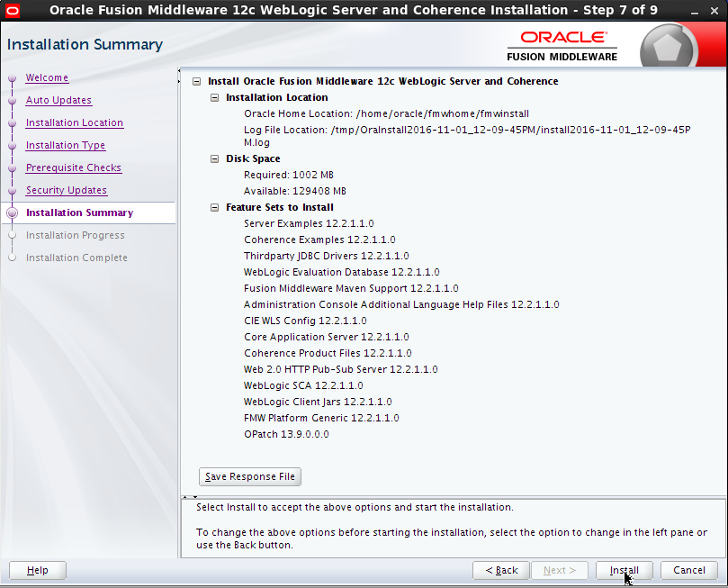Select CIE WLS Config 12.2.1.1.0
The height and width of the screenshot is (588, 728).
point(305,321)
